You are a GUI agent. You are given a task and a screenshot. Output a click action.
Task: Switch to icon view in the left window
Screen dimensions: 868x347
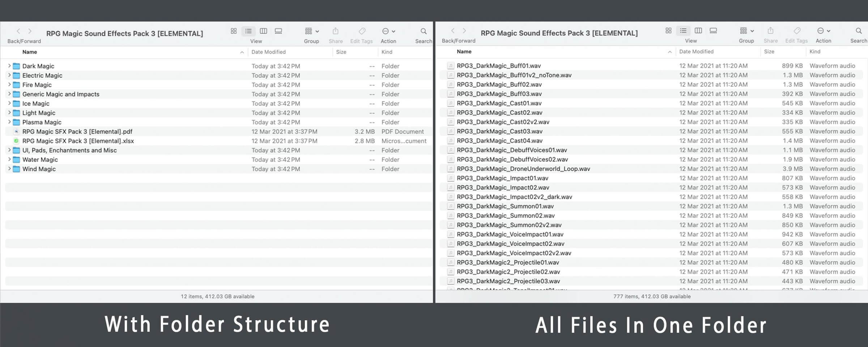pos(234,31)
